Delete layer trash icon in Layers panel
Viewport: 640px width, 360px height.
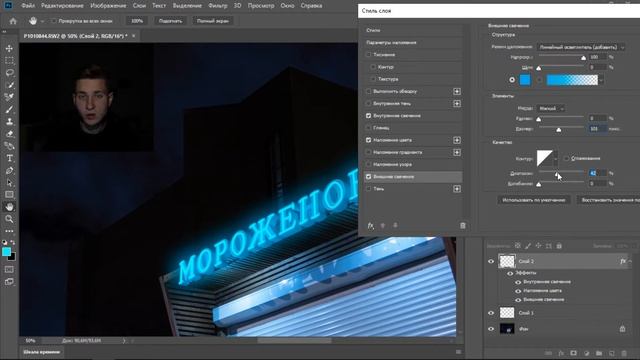[624, 353]
